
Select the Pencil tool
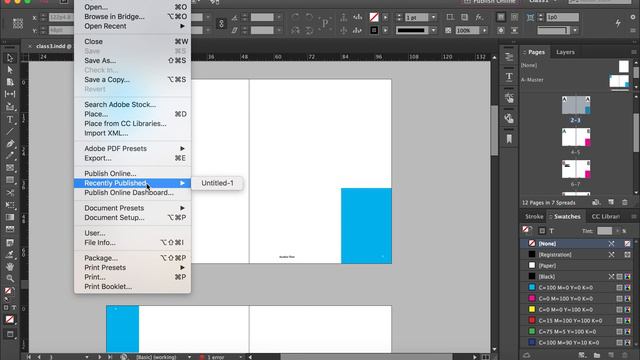10,156
